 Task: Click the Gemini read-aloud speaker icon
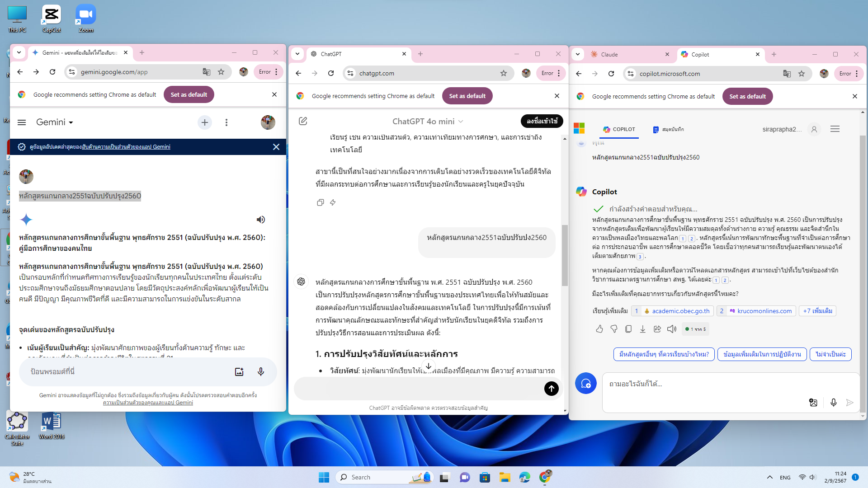[261, 220]
